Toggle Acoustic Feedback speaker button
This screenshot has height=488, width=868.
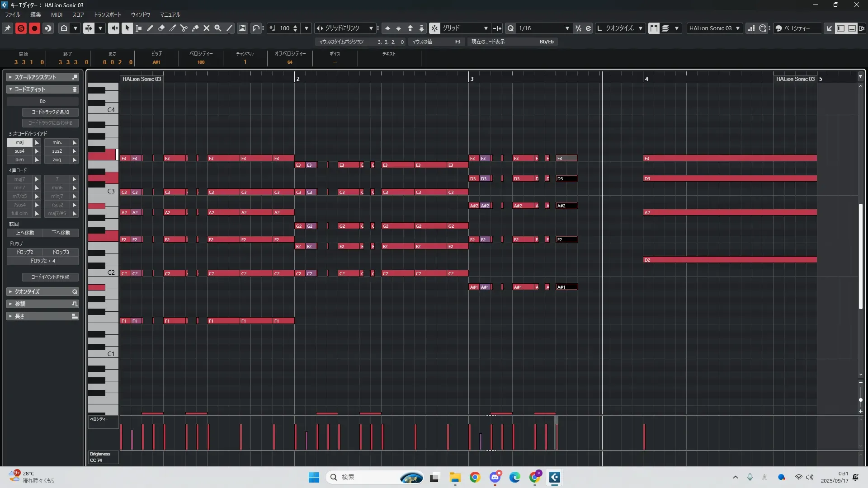coord(113,28)
